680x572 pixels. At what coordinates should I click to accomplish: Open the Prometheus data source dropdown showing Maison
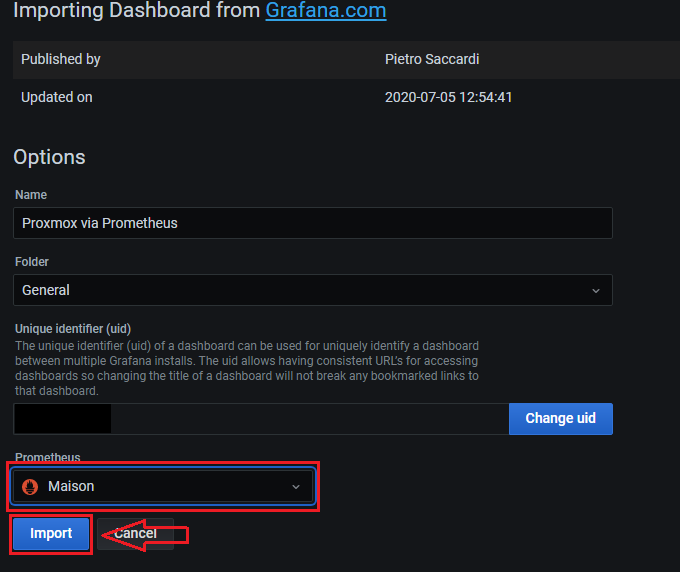point(160,487)
